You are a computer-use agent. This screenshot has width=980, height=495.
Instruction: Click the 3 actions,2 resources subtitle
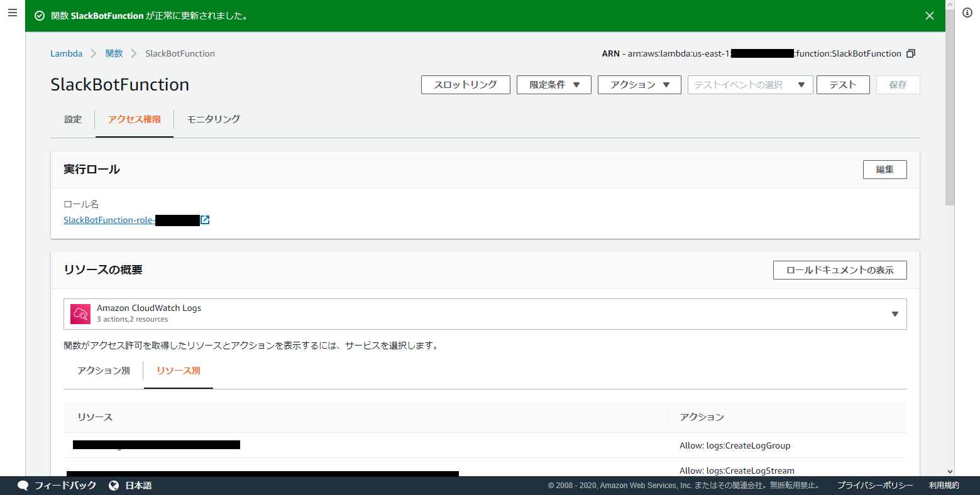pyautogui.click(x=133, y=319)
